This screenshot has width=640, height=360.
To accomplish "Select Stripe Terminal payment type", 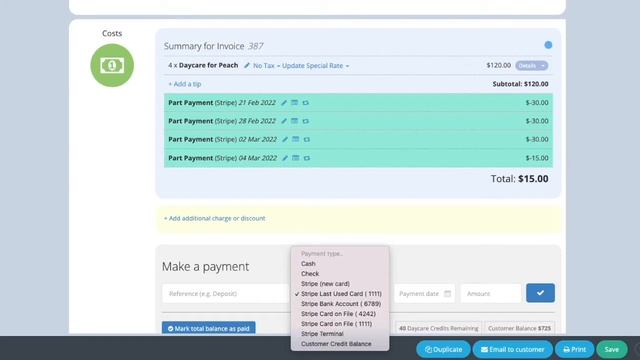I will pyautogui.click(x=322, y=334).
